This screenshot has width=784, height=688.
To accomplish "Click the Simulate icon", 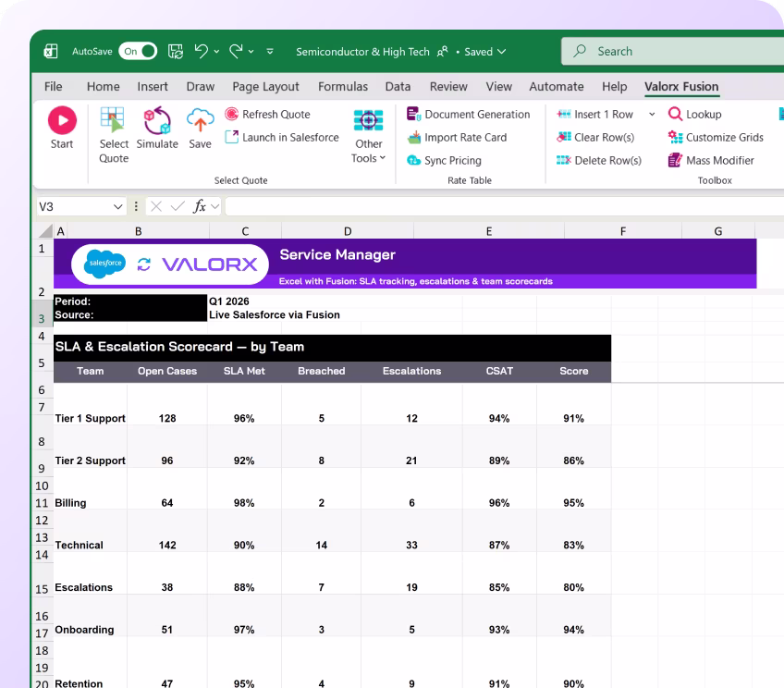I will click(157, 120).
